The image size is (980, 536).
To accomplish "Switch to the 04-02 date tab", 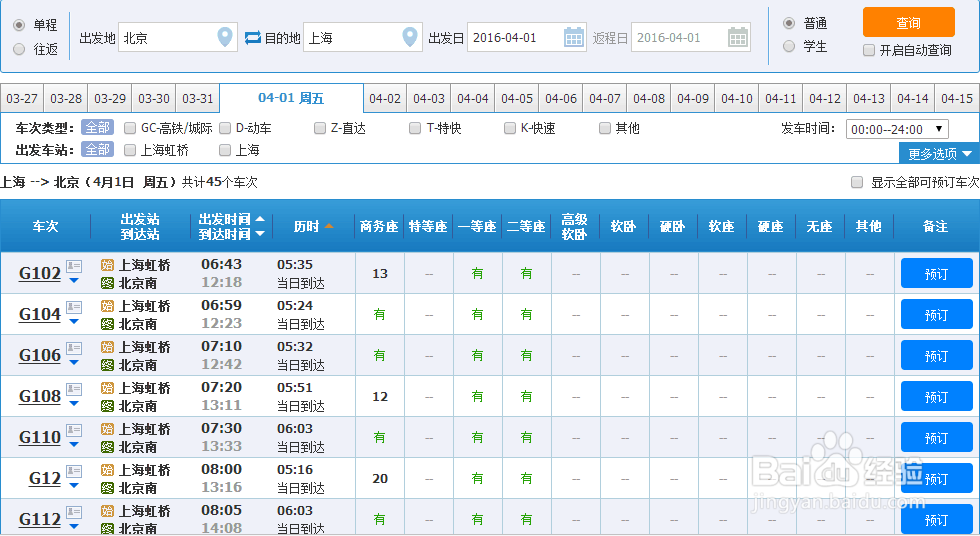I will (x=385, y=99).
